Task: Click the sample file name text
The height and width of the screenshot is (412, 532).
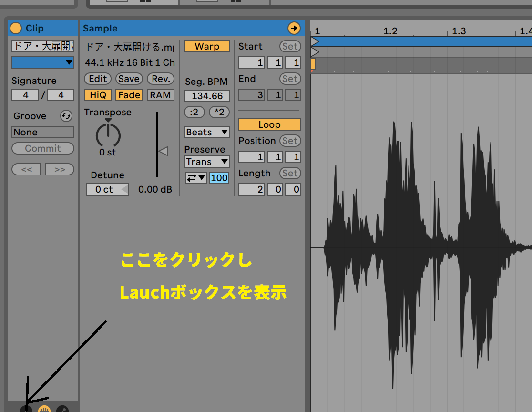Action: (130, 47)
